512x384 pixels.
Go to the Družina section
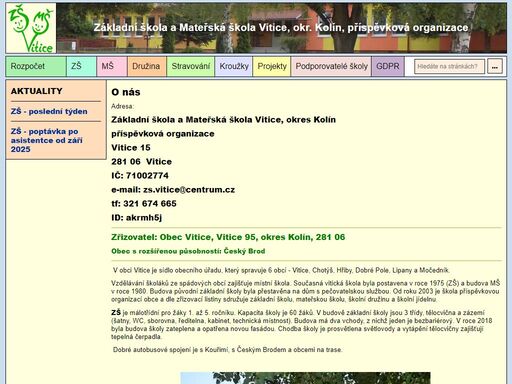click(146, 66)
